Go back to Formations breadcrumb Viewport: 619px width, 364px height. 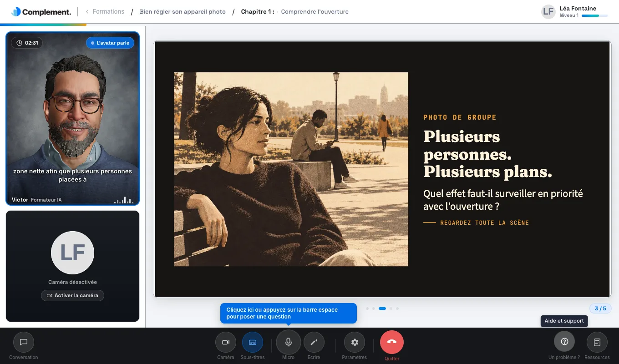point(105,11)
